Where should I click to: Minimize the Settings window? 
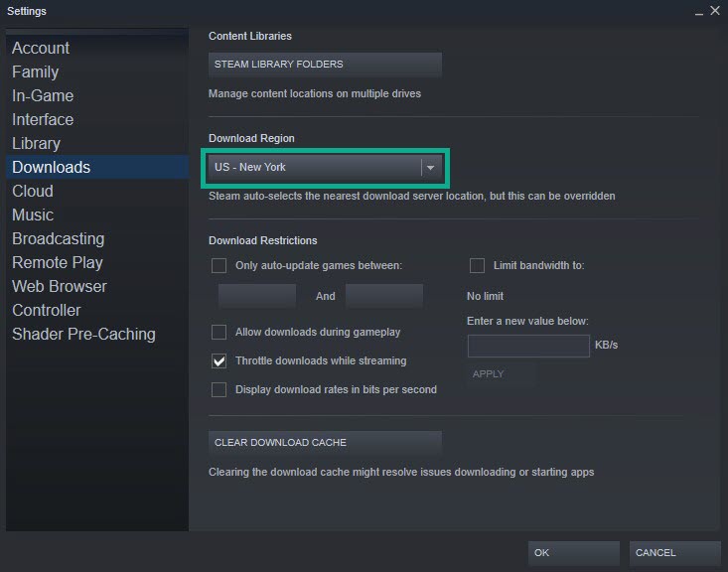coord(699,12)
